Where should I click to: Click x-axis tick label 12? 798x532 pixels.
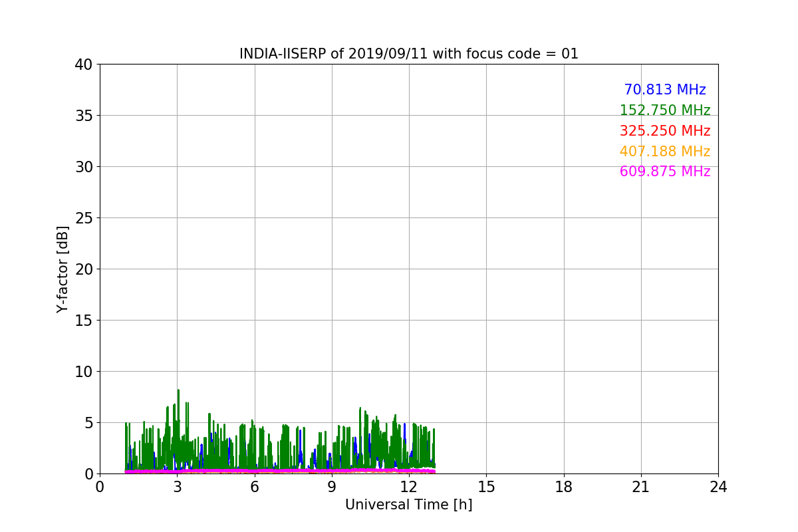point(409,487)
